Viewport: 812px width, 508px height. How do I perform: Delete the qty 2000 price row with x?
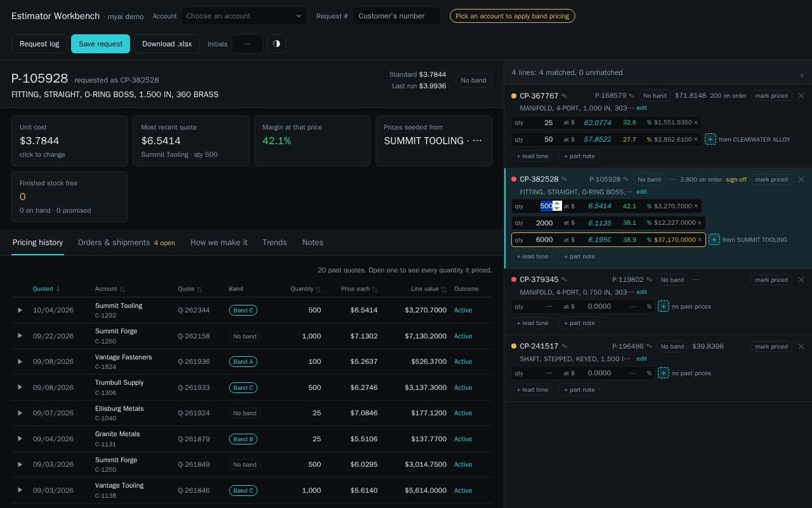700,223
